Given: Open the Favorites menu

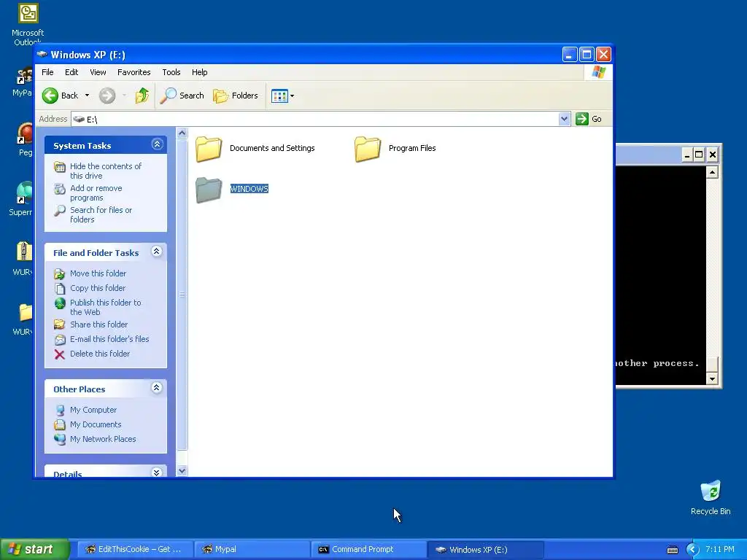Looking at the screenshot, I should click(134, 72).
